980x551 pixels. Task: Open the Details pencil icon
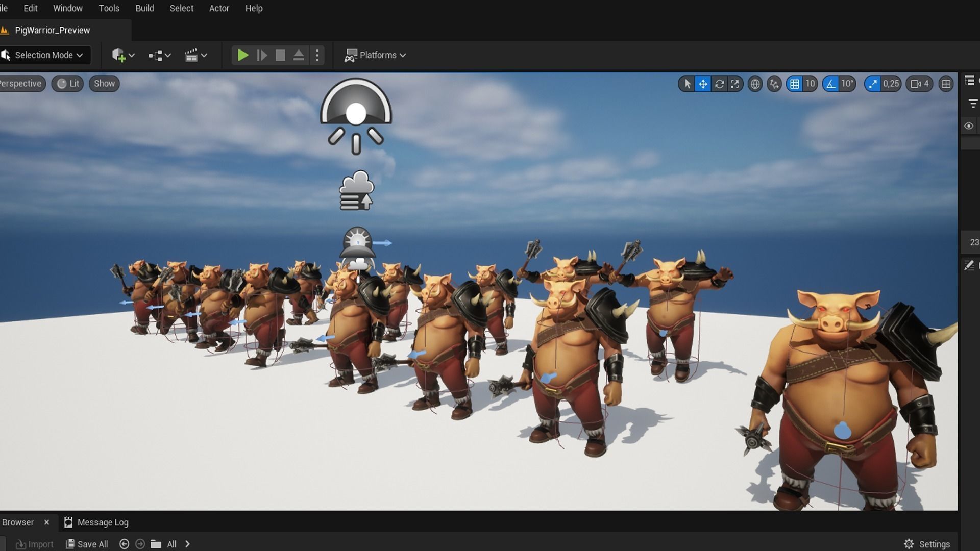click(x=969, y=265)
